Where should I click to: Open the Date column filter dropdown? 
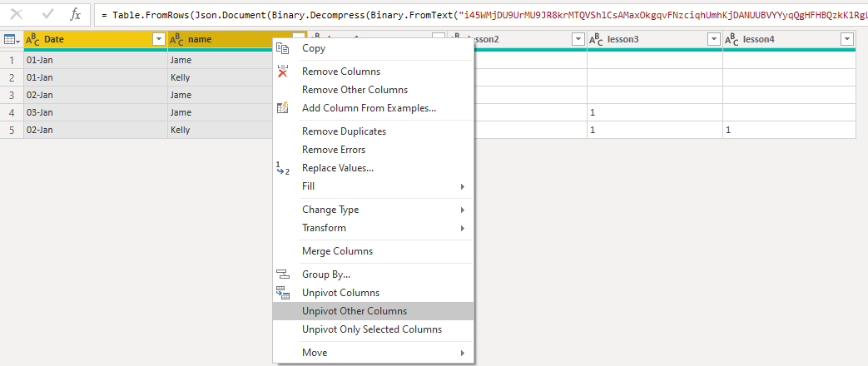(159, 39)
